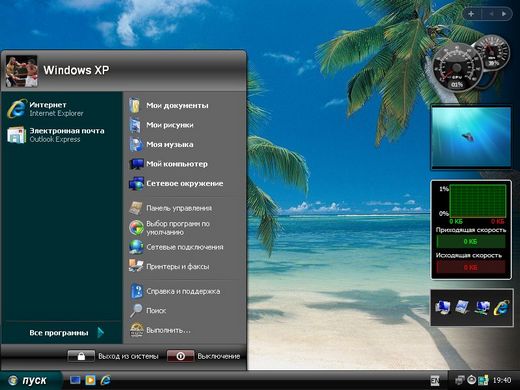
Task: Click the sidebar previous arrow
Action: click(491, 14)
